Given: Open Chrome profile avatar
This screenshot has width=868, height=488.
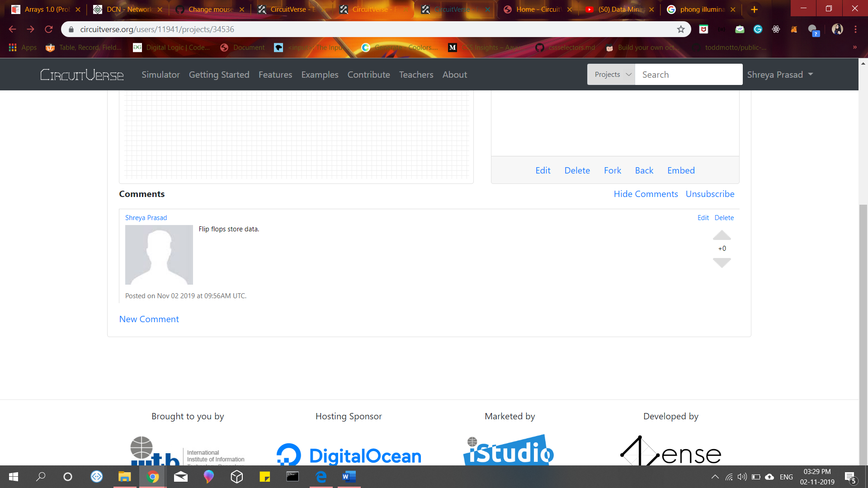Looking at the screenshot, I should 837,29.
